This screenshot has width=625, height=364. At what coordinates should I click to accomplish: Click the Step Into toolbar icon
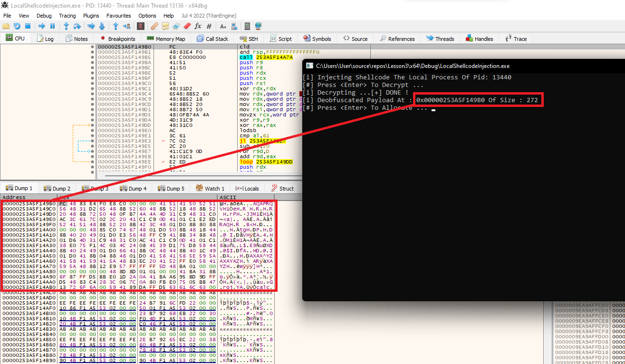[66, 26]
